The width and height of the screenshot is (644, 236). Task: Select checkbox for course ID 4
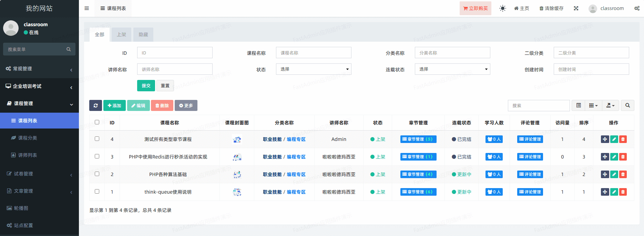coord(97,139)
